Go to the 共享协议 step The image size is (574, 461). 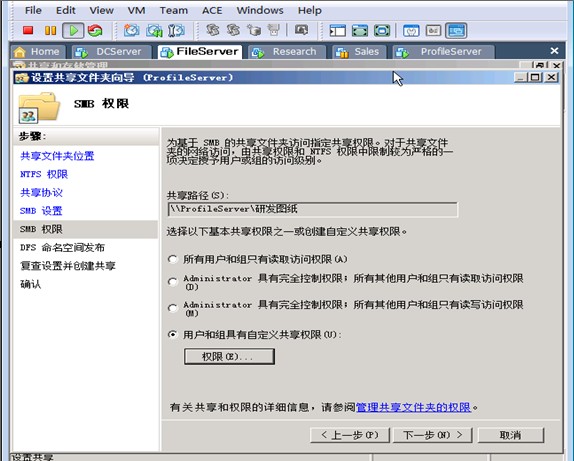[41, 192]
